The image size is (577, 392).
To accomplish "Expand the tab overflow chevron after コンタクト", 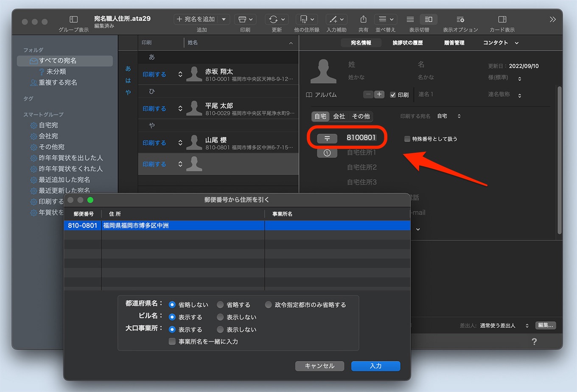I will pos(517,43).
